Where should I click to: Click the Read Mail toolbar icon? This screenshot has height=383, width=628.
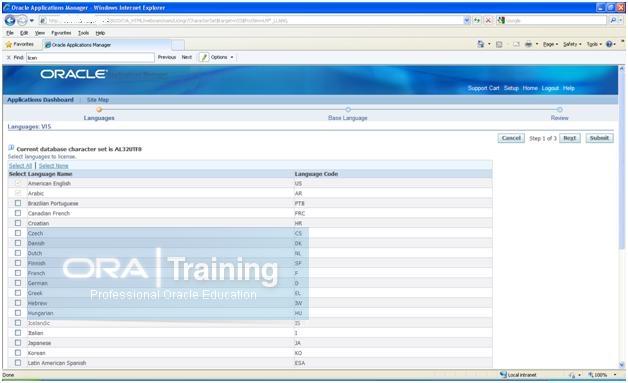click(516, 44)
